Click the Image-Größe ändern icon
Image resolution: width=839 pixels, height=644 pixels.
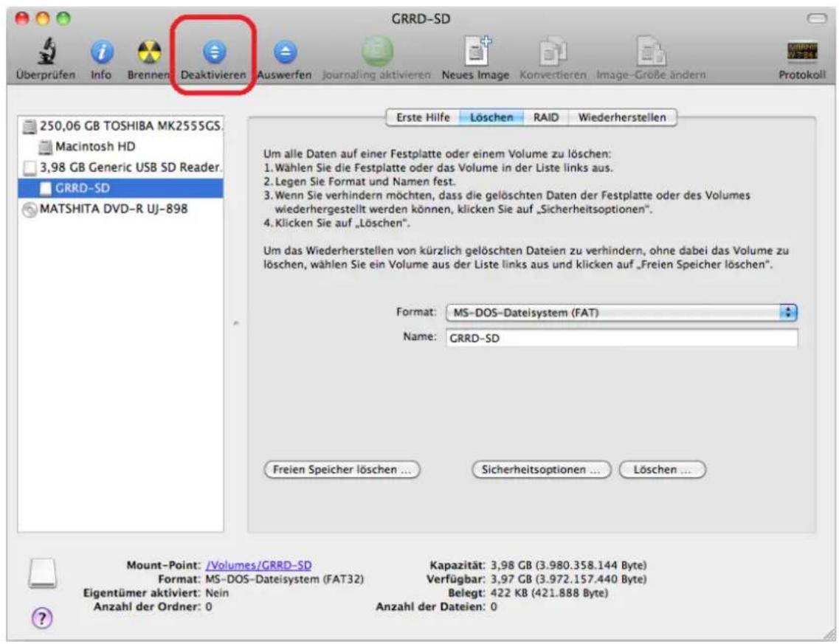point(651,52)
